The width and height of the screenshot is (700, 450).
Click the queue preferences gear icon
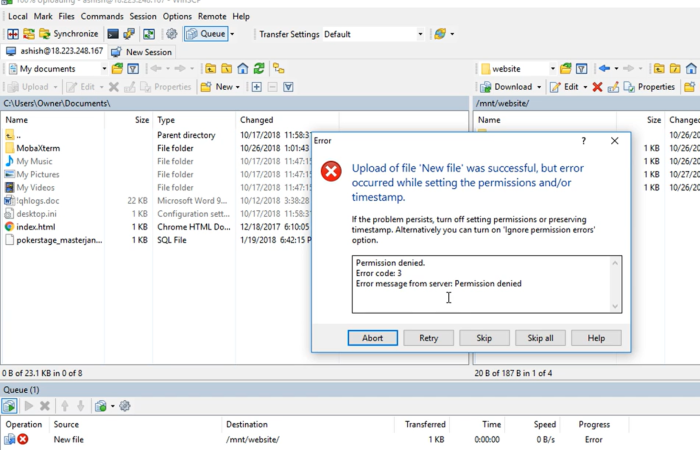(125, 406)
